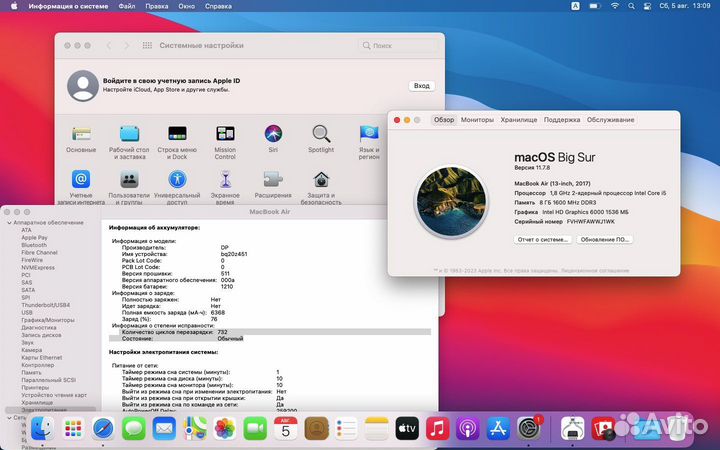
Task: Open Messages from the Dock
Action: [134, 429]
